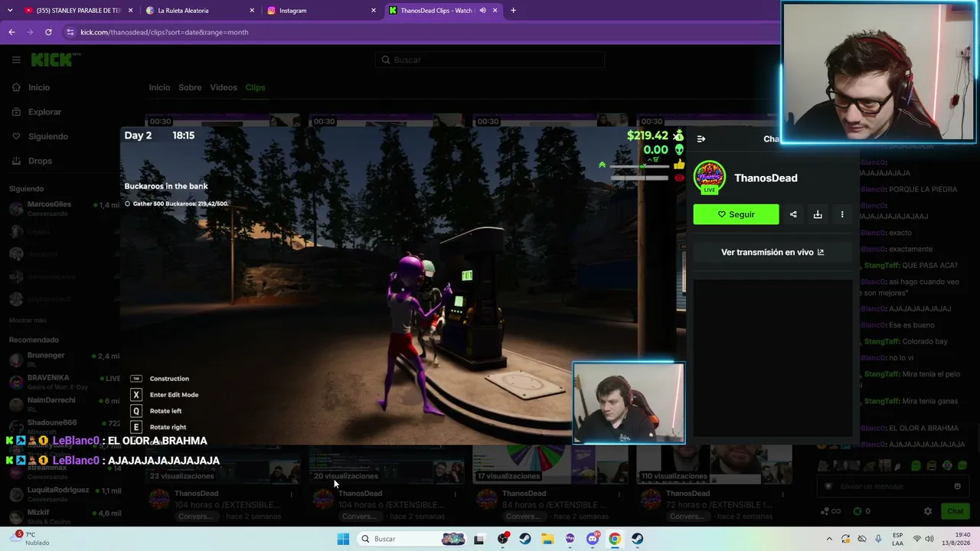Open the Kick hamburger menu
Image resolution: width=980 pixels, height=551 pixels.
[x=16, y=60]
